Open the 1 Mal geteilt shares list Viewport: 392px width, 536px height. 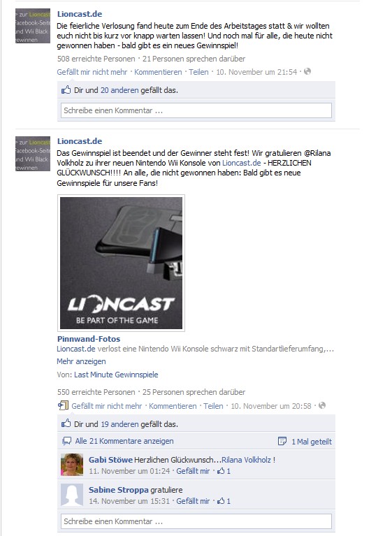click(312, 442)
